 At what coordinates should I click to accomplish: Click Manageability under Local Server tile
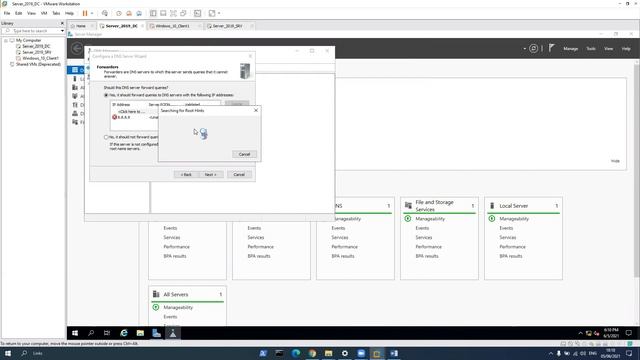tap(514, 219)
